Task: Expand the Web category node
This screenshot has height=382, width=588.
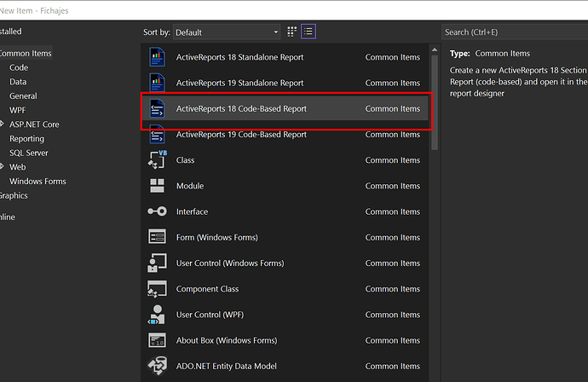Action: 2,166
